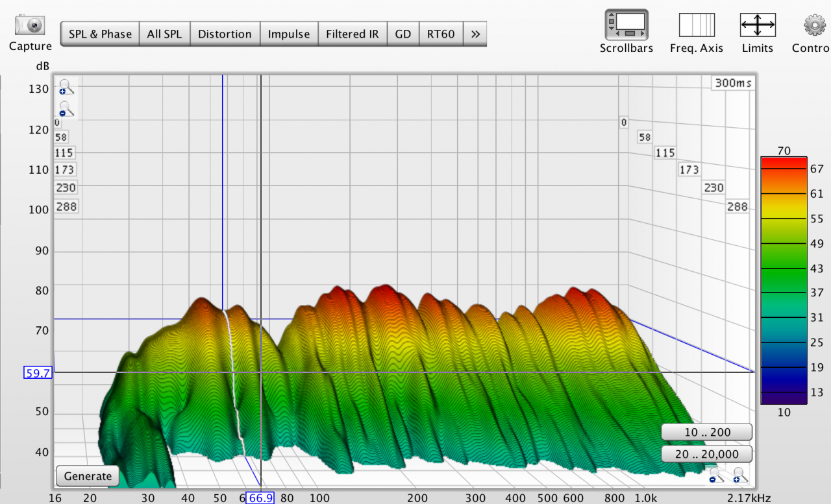Switch to the SPL & Phase tab
Image resolution: width=831 pixels, height=504 pixels.
(x=100, y=34)
